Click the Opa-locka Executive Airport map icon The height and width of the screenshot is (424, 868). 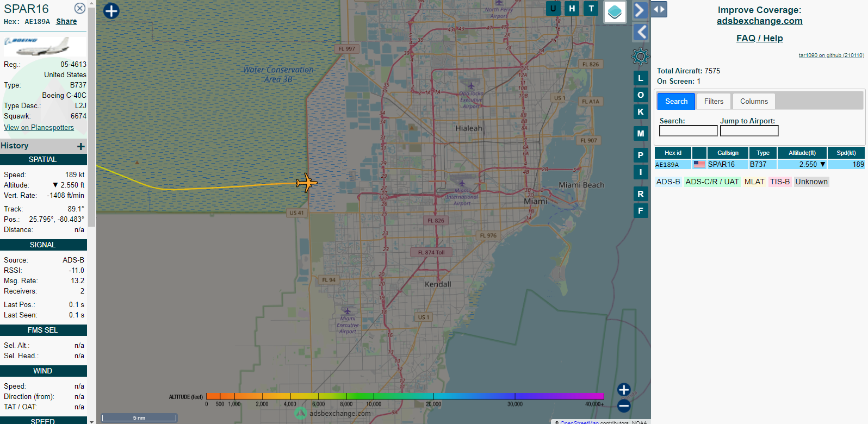(471, 86)
